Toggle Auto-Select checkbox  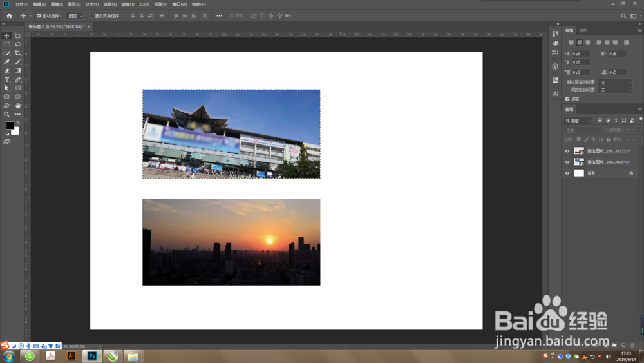[39, 16]
